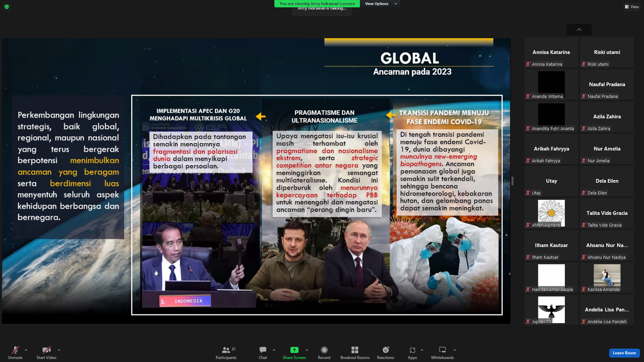Click muted mic icon beside Karissa Amanda

click(584, 289)
